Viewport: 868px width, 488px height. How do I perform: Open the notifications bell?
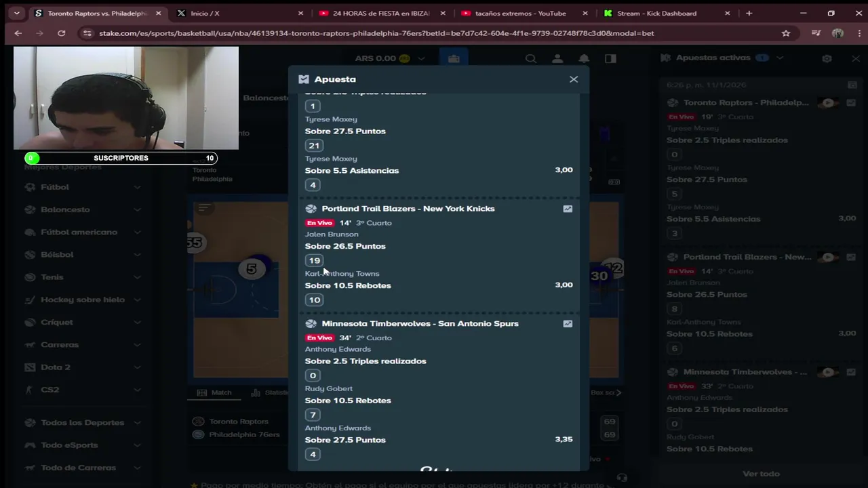584,59
